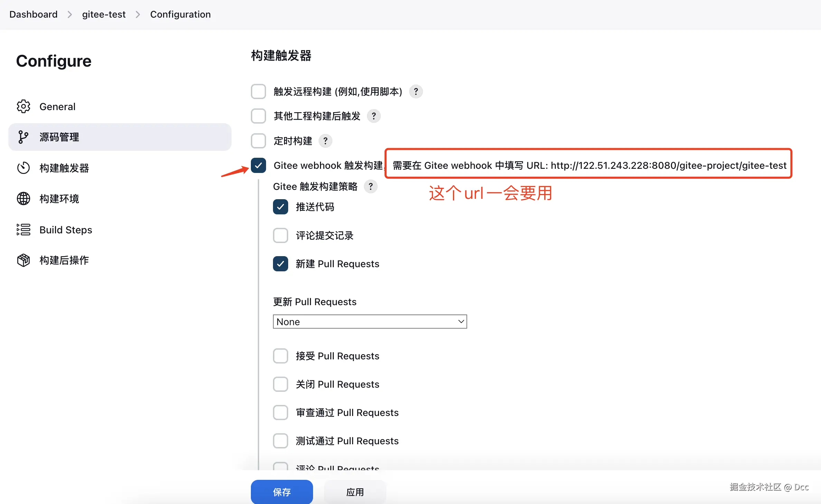
Task: Open the 更新 Pull Requests dropdown
Action: [370, 322]
